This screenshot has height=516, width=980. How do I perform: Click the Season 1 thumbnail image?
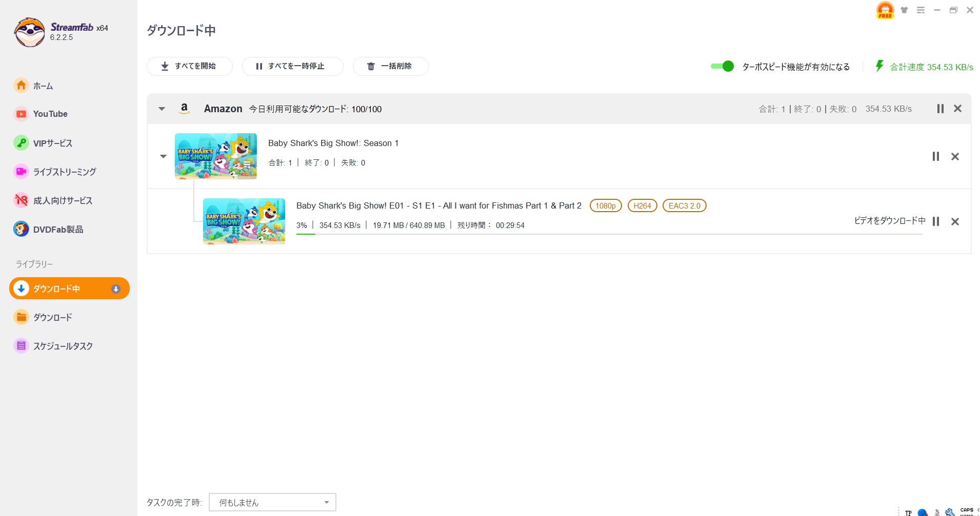pyautogui.click(x=215, y=156)
